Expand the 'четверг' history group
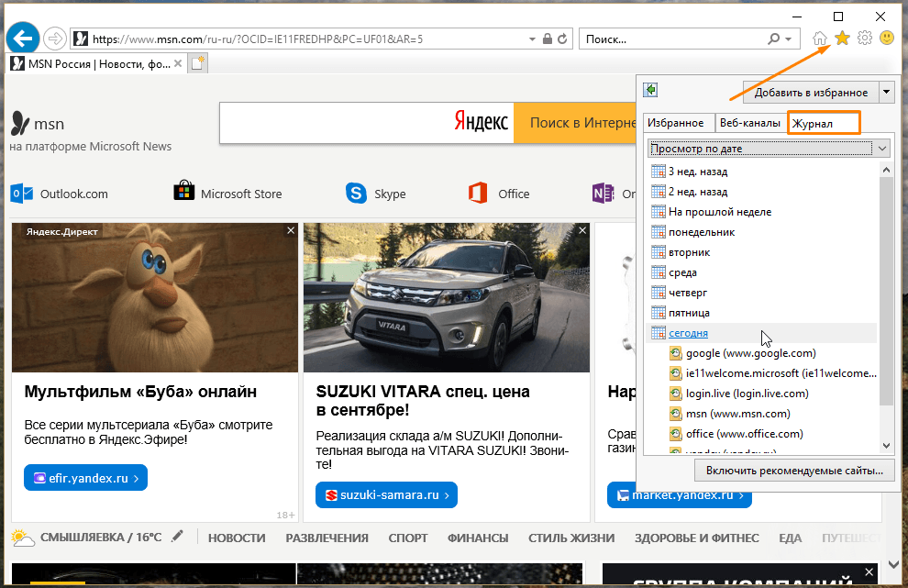Viewport: 908px width, 588px height. coord(687,293)
